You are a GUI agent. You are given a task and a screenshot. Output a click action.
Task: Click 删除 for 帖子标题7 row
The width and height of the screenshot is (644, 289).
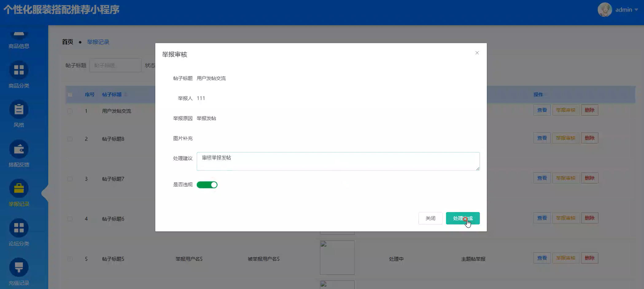point(589,178)
